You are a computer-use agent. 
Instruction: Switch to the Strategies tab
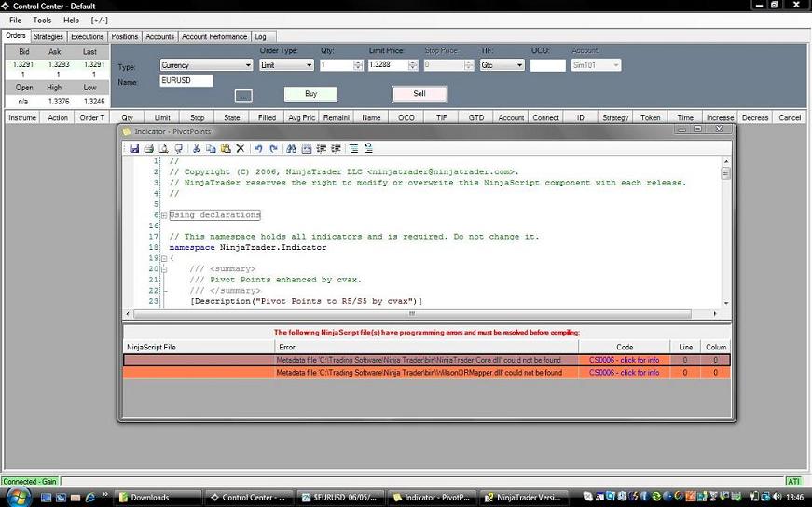tap(48, 36)
